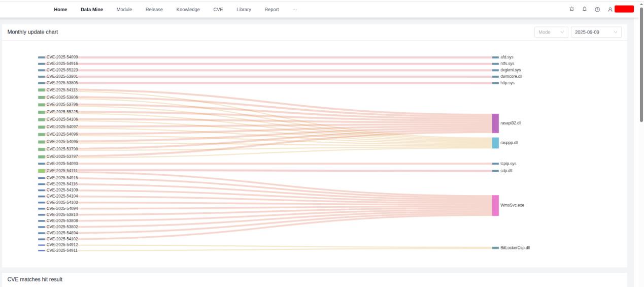Click the Release menu item
The image size is (644, 287).
[154, 9]
